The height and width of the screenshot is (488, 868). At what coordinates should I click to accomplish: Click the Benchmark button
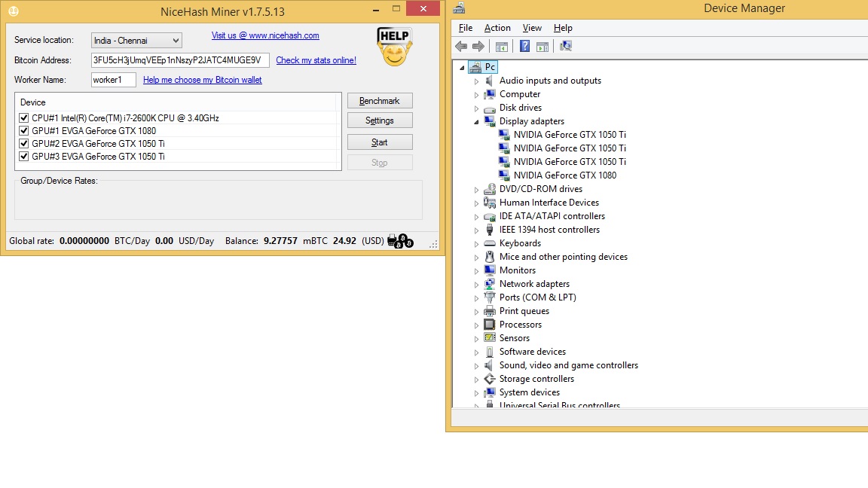coord(380,101)
